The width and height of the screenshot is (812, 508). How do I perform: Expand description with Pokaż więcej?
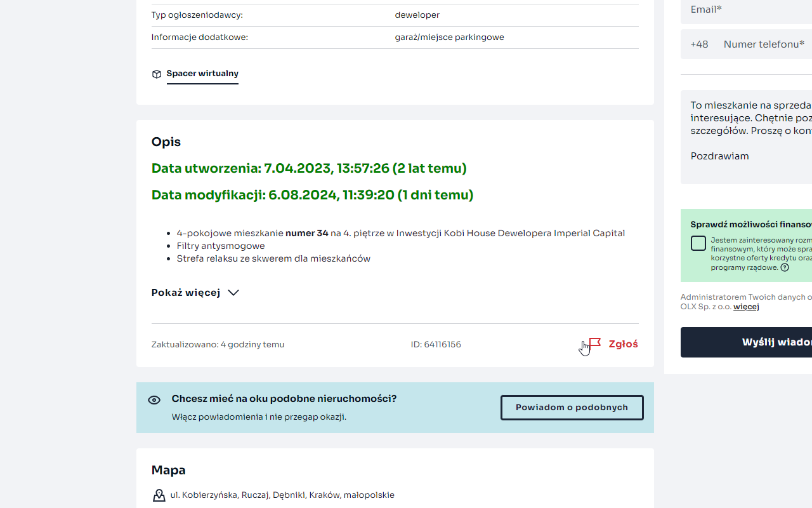pos(186,293)
